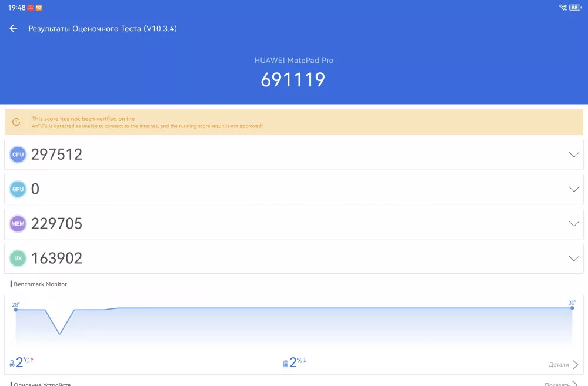The height and width of the screenshot is (386, 588).
Task: Expand the CPU 297512 score row
Action: tap(294, 155)
